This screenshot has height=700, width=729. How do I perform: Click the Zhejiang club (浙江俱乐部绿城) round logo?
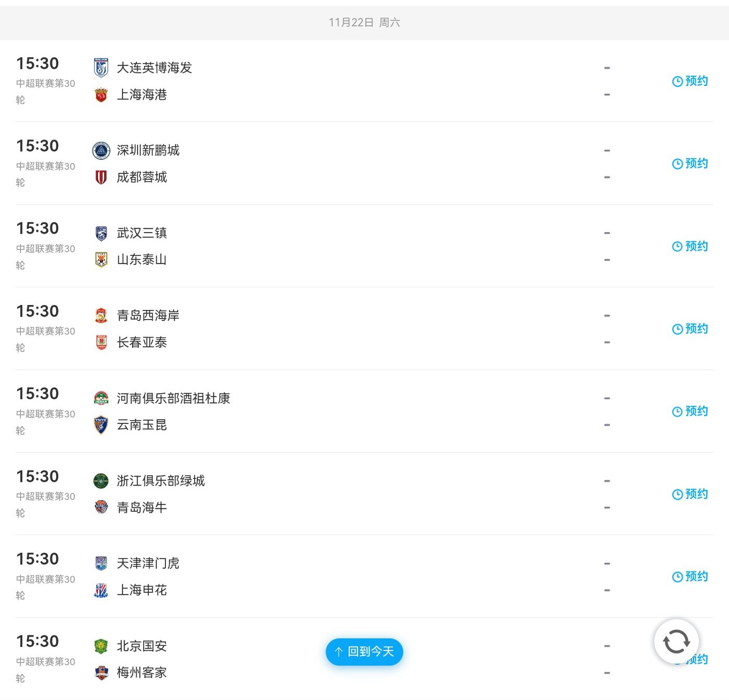(101, 481)
